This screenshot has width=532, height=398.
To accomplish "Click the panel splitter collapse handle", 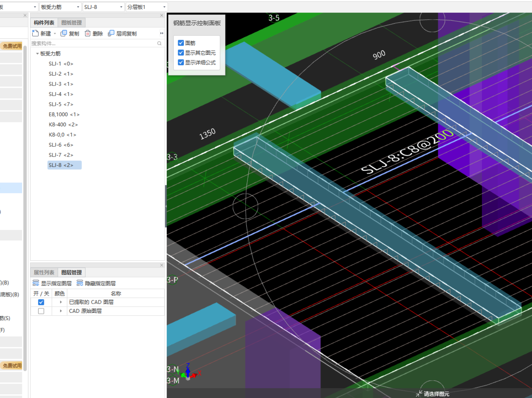I will 166,206.
